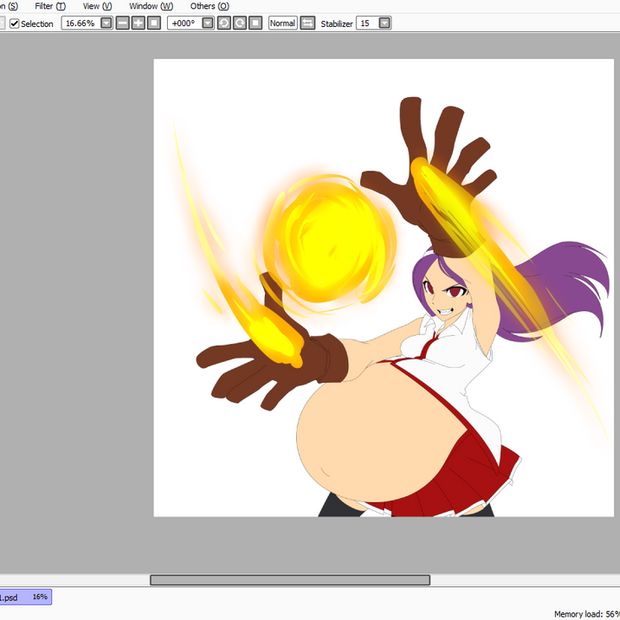Reset the canvas zoom with the square icon
Image resolution: width=620 pixels, height=620 pixels.
click(154, 23)
